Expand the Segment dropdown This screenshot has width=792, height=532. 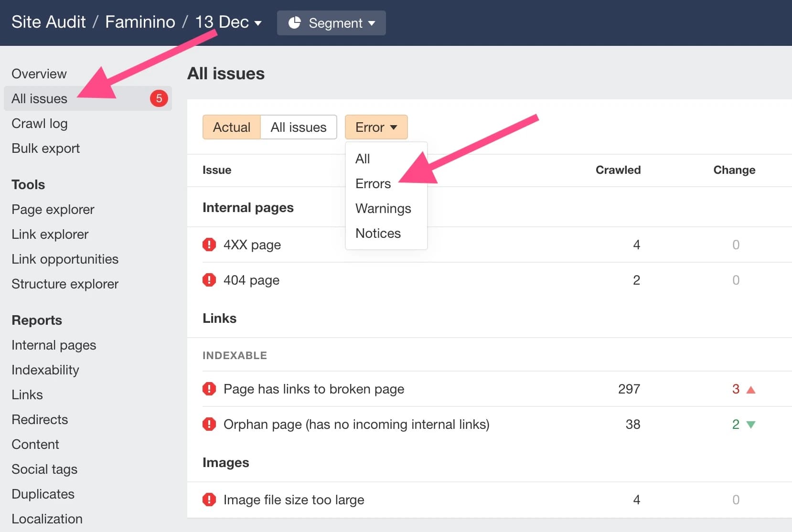pyautogui.click(x=332, y=23)
